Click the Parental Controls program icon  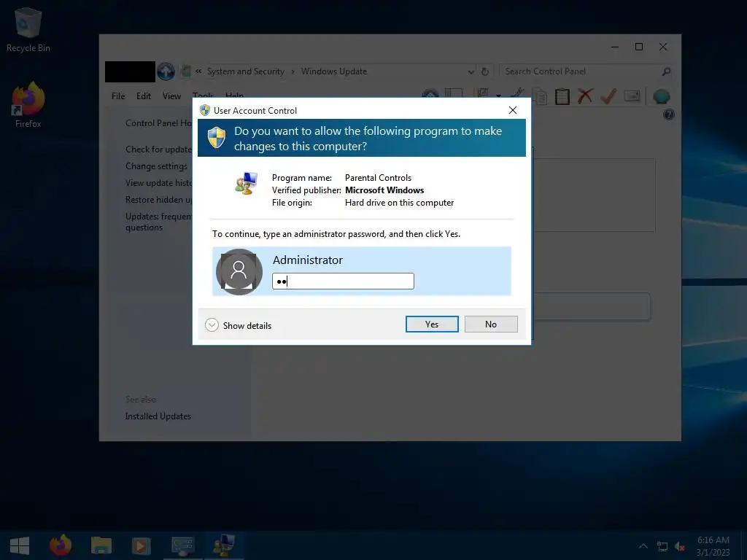click(247, 184)
